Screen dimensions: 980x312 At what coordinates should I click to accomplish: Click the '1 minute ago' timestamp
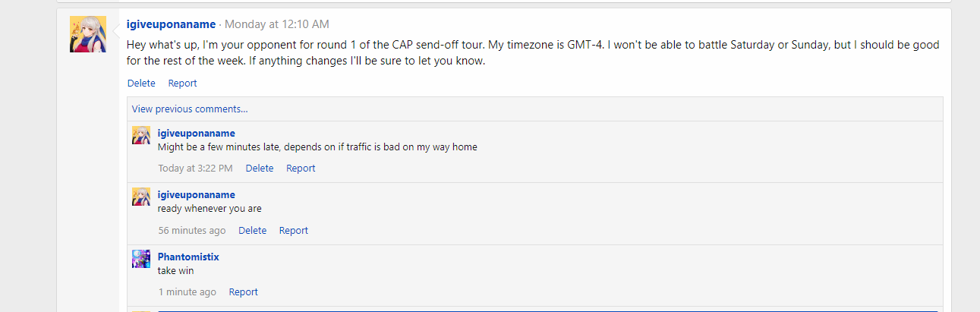click(x=187, y=292)
